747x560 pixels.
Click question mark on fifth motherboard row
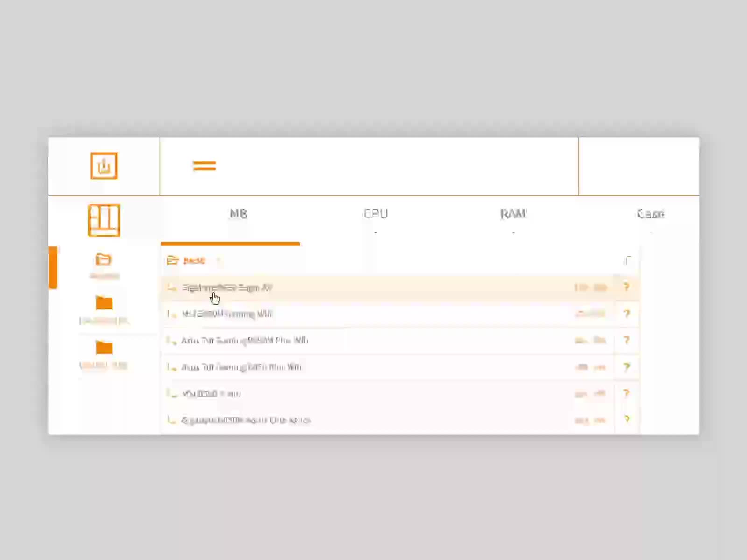(627, 393)
